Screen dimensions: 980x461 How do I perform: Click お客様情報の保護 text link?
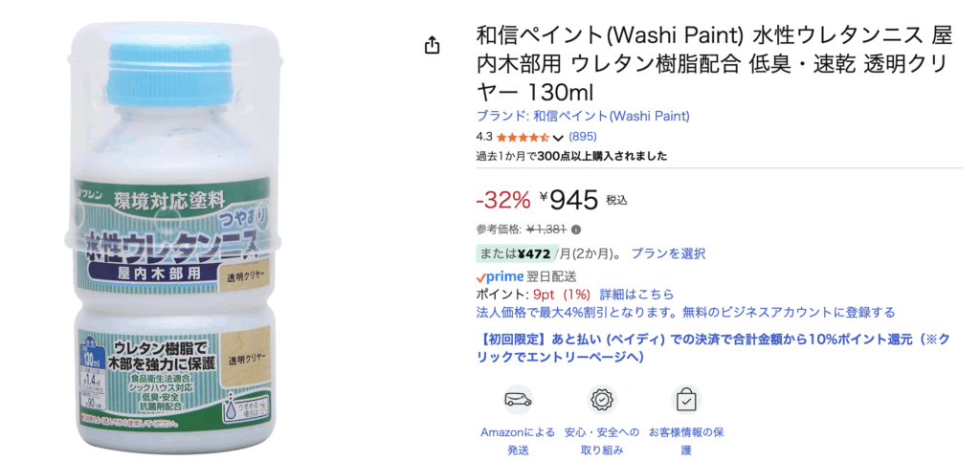point(686,441)
